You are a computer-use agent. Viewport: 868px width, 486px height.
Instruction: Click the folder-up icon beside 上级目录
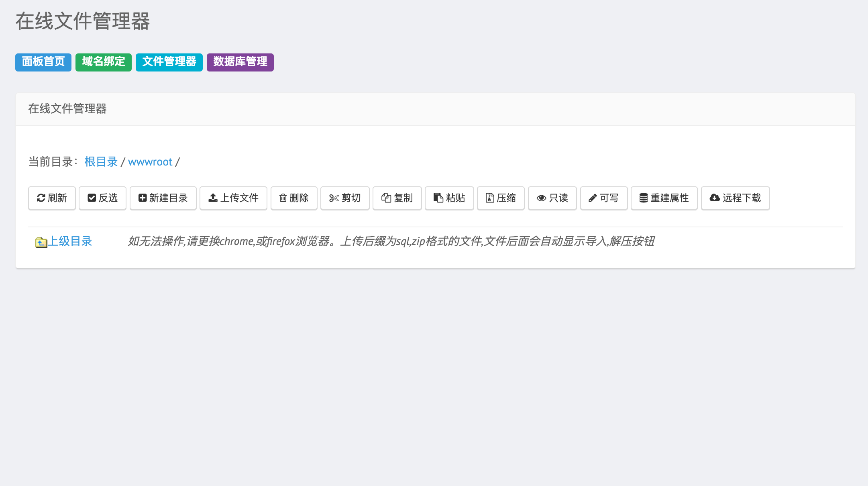point(40,242)
